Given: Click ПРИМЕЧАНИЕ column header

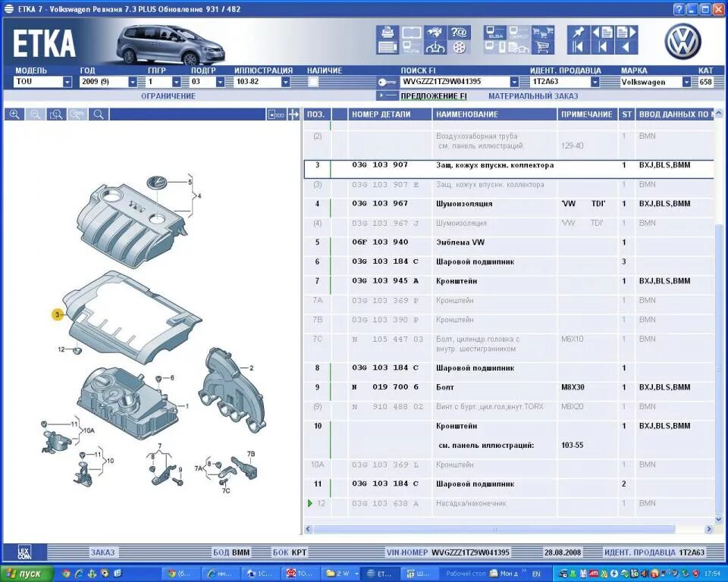Looking at the screenshot, I should (587, 114).
